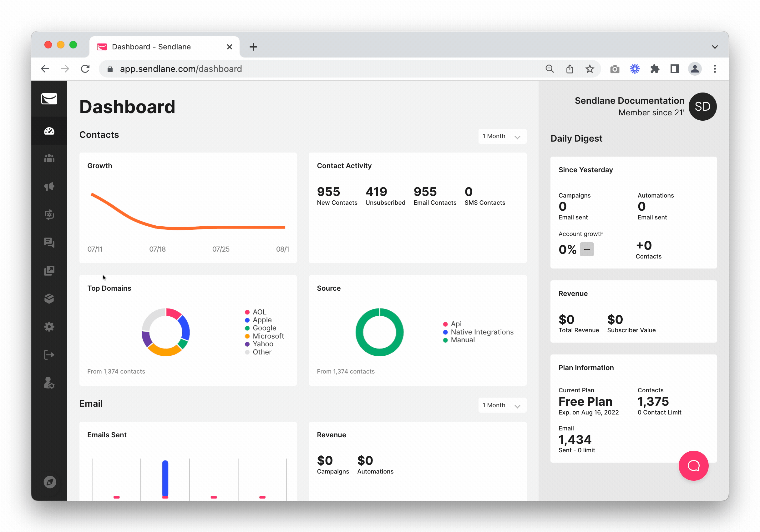Close the Dashboard - Sendlane tab
This screenshot has height=532, width=760.
click(229, 47)
